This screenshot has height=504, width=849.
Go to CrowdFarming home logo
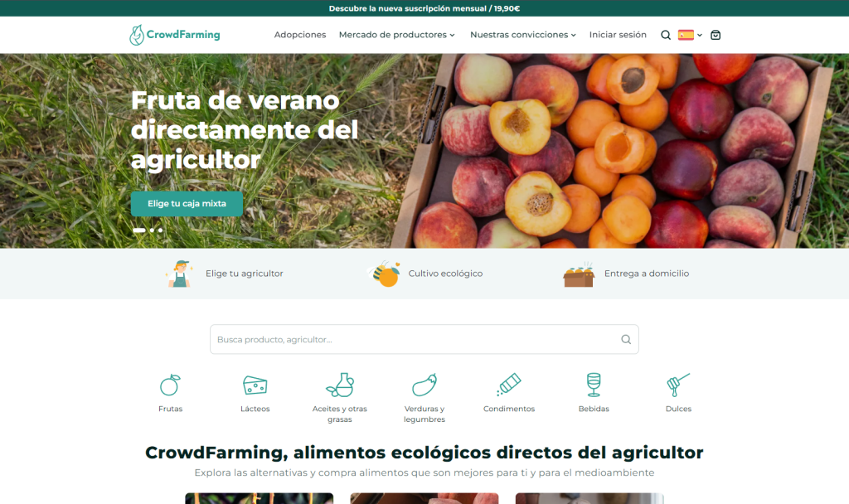click(175, 35)
